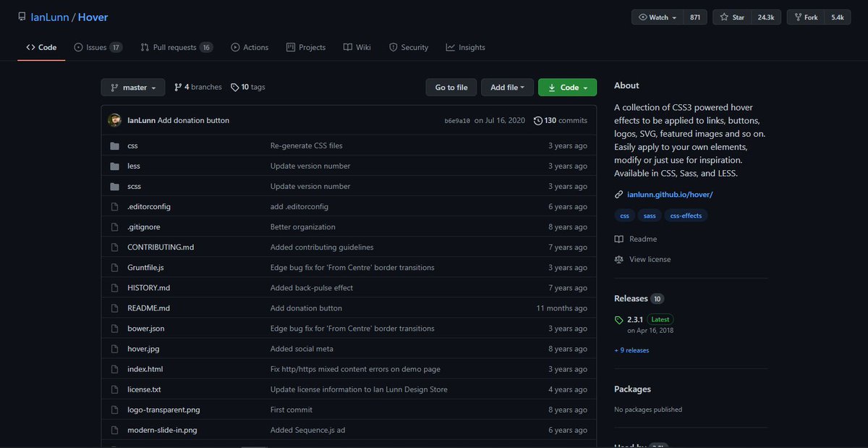This screenshot has width=868, height=448.
Task: Open the .gitignore file
Action: 144,227
